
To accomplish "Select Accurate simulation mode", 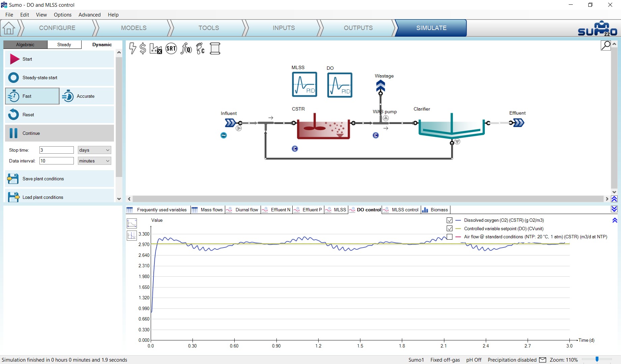I will (87, 96).
